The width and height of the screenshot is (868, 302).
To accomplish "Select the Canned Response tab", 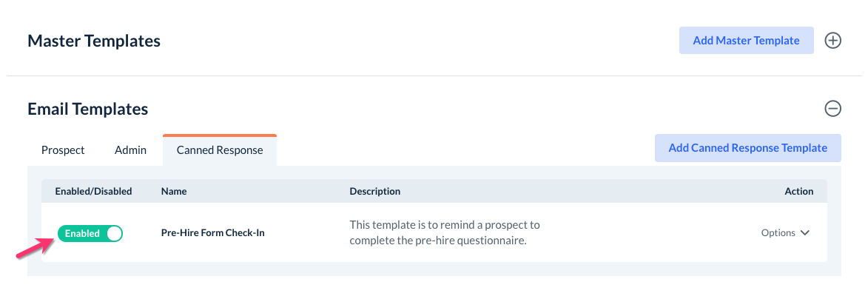I will [219, 150].
